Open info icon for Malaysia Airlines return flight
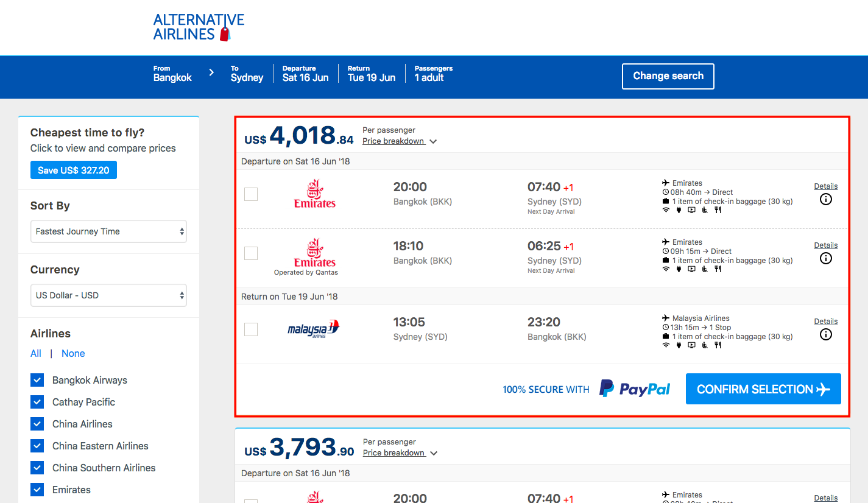The image size is (868, 503). (x=825, y=334)
